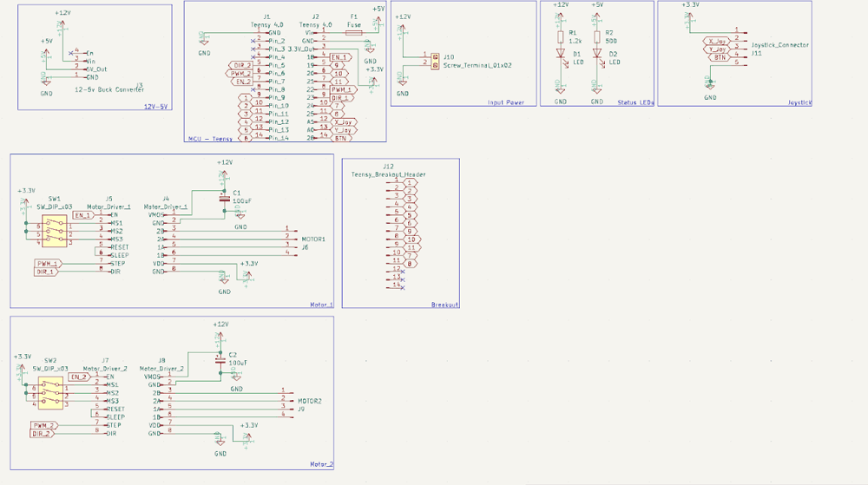The height and width of the screenshot is (485, 868).
Task: Select the DIR_2 label on Teensy Pin_5
Action: (240, 65)
